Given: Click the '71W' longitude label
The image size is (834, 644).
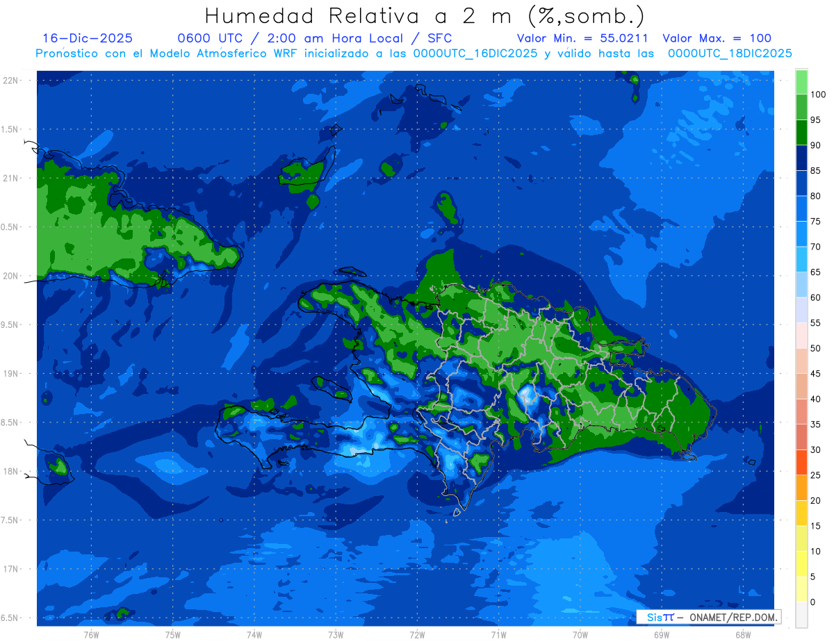Looking at the screenshot, I should (498, 635).
